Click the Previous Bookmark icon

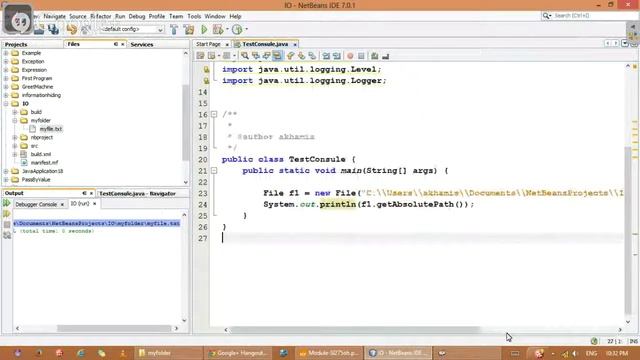(x=290, y=56)
